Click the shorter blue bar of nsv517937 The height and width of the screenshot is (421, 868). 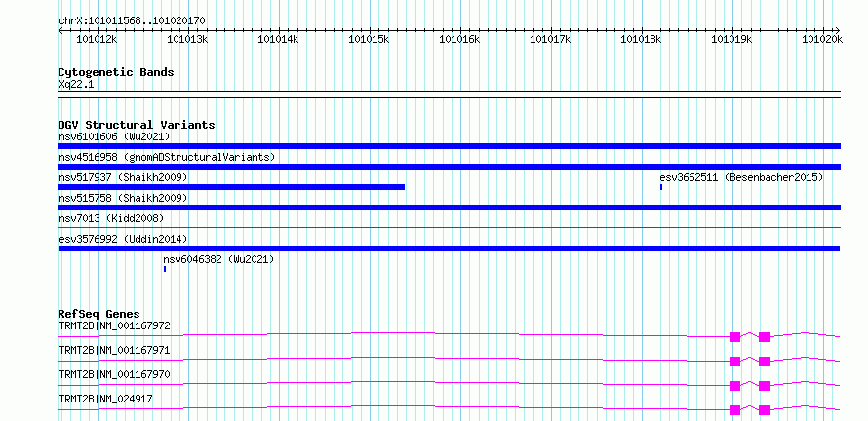coord(231,187)
